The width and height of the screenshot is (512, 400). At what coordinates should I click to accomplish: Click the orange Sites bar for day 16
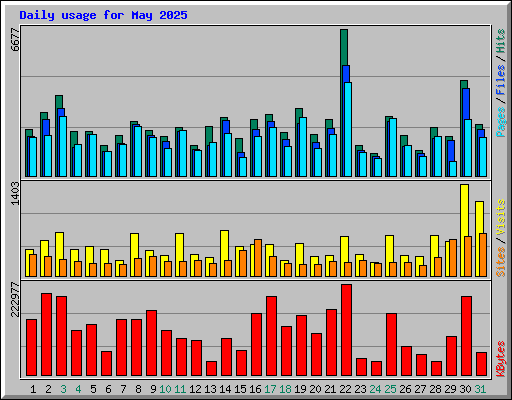[x=258, y=258]
